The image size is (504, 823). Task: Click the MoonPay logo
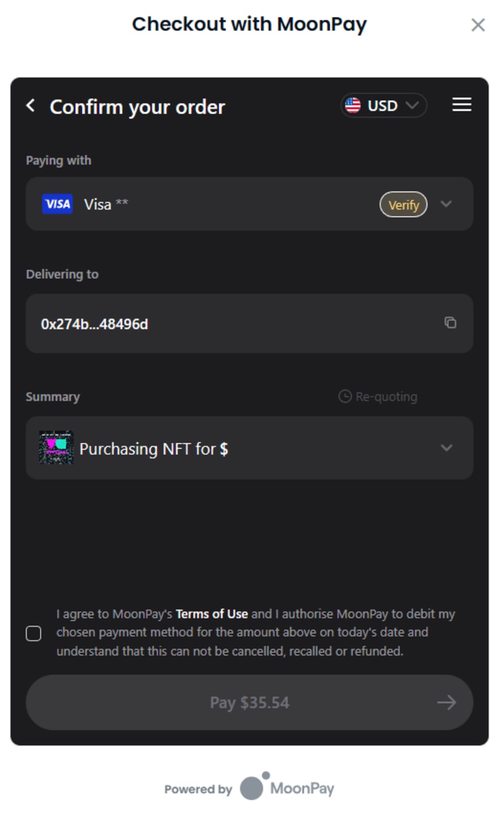coord(287,787)
